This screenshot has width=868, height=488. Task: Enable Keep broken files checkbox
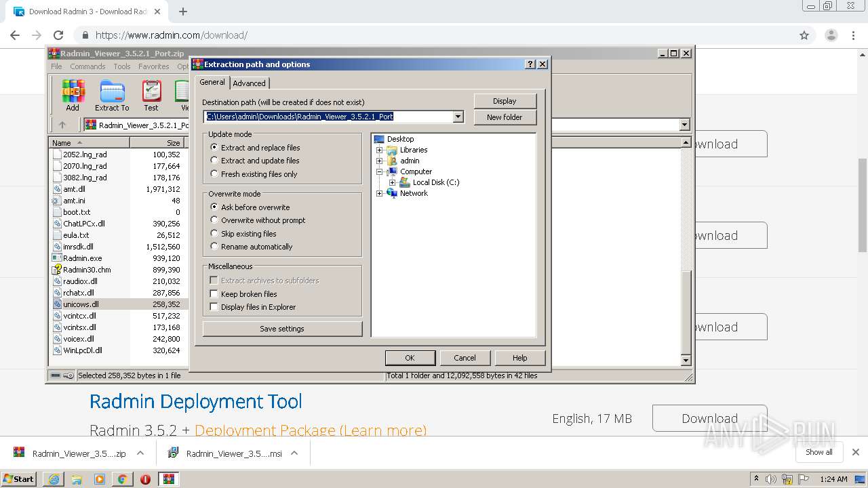tap(214, 294)
